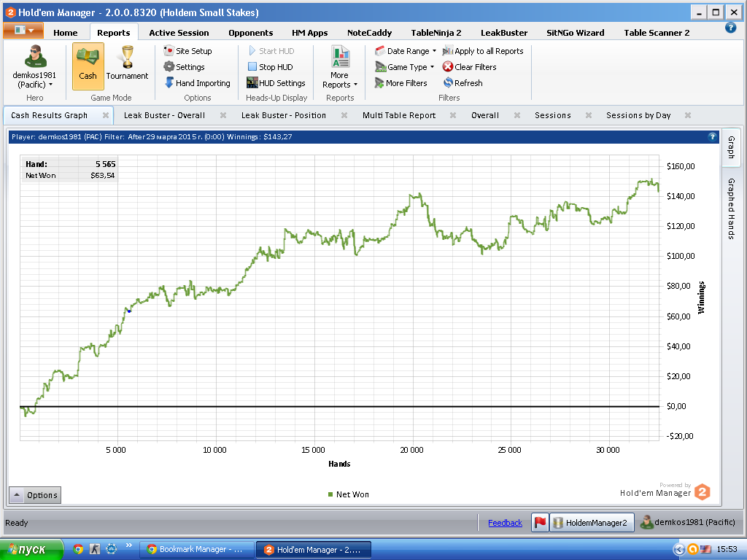This screenshot has width=747, height=560.
Task: Select the Sessions by Day tab
Action: (x=638, y=115)
